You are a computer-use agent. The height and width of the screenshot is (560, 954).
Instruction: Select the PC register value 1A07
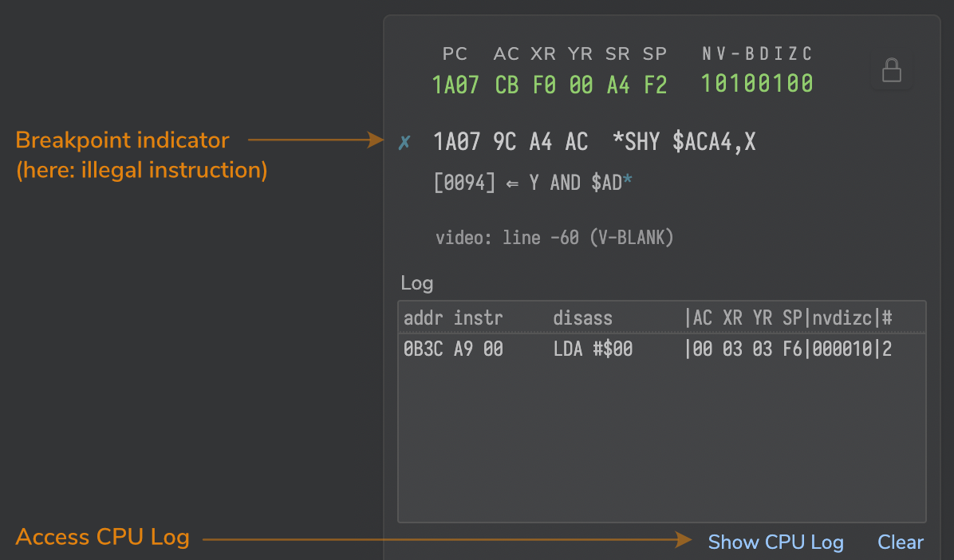pyautogui.click(x=455, y=85)
